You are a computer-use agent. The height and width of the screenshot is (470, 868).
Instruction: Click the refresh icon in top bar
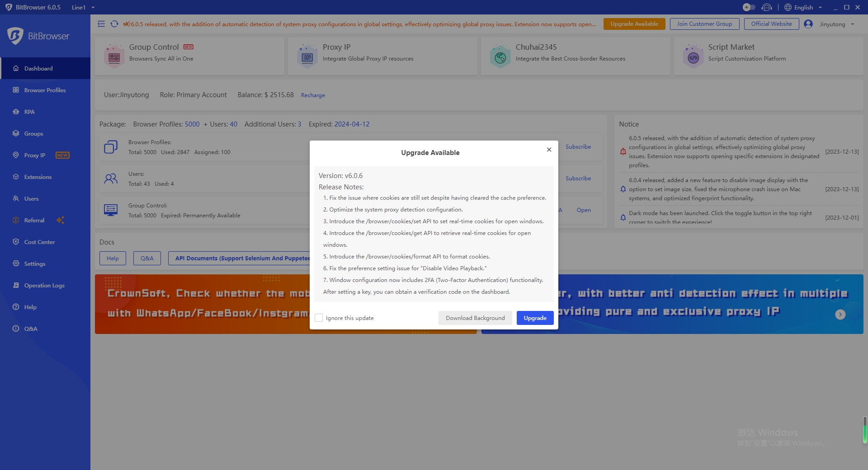pos(114,24)
